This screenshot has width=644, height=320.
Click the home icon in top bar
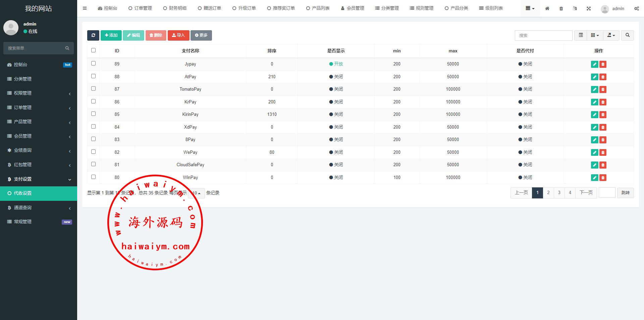coord(547,8)
